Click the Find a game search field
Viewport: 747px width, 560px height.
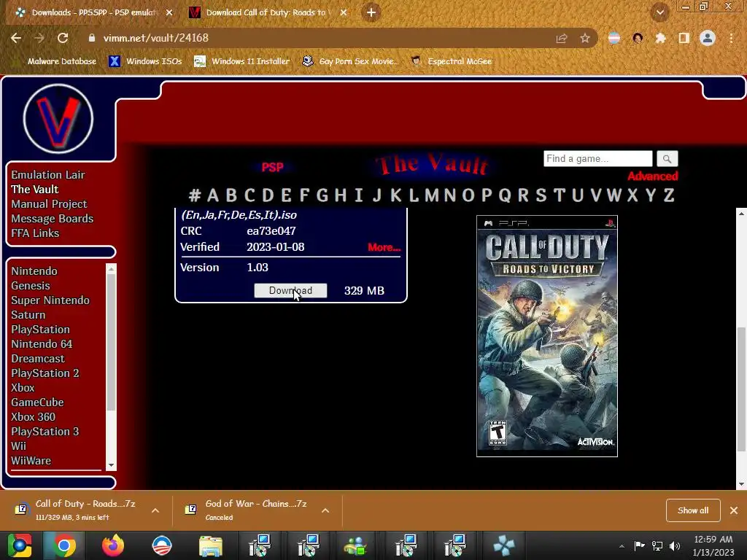pyautogui.click(x=598, y=158)
